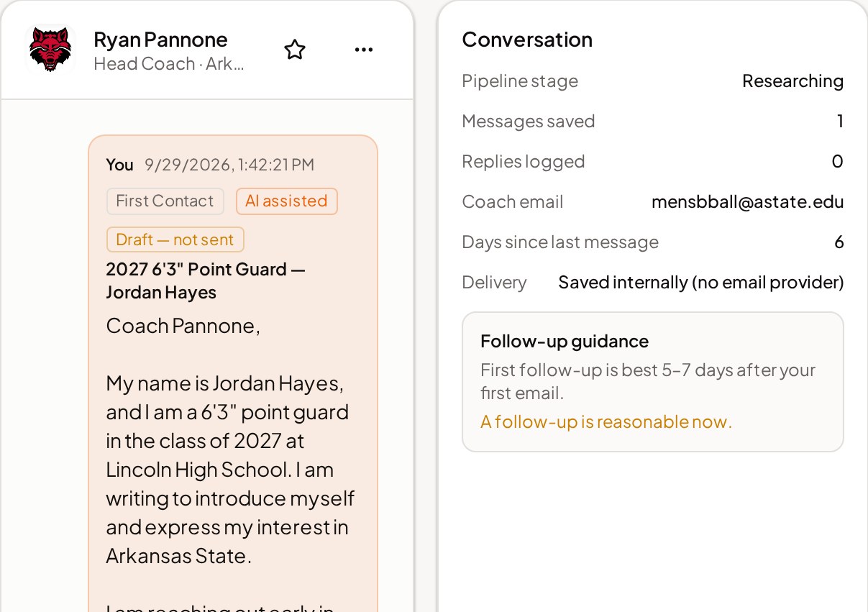Open the three-dot more options menu
The image size is (868, 612).
pyautogui.click(x=364, y=50)
